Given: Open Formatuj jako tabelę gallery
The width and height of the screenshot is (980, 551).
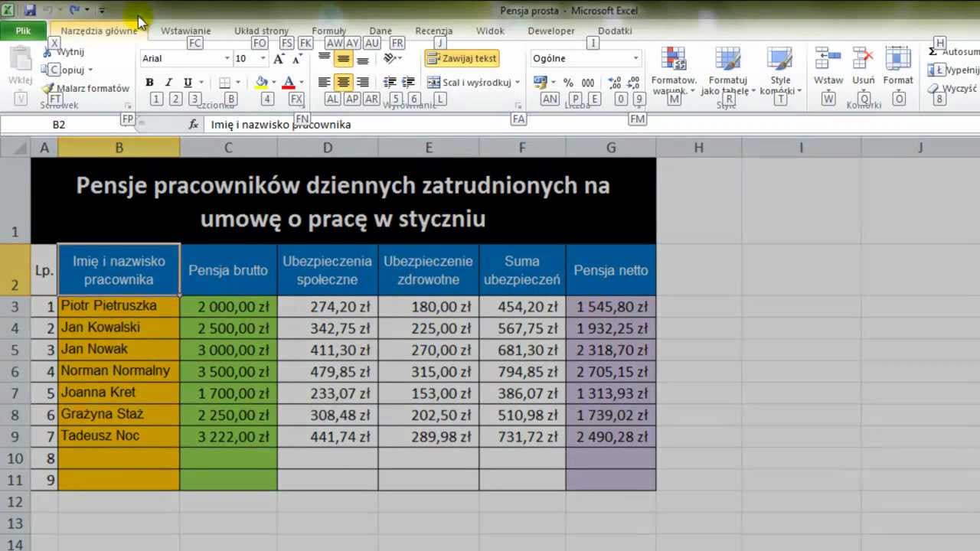Looking at the screenshot, I should coord(728,70).
